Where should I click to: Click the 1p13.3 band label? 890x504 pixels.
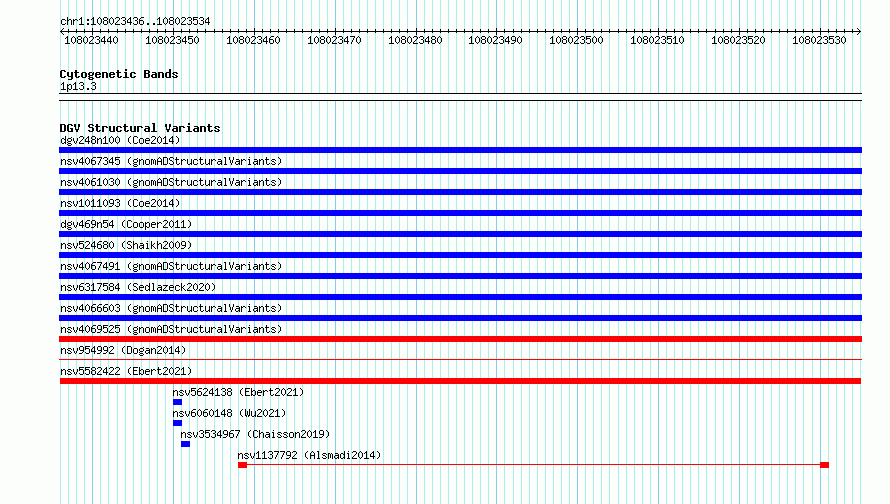(x=78, y=86)
